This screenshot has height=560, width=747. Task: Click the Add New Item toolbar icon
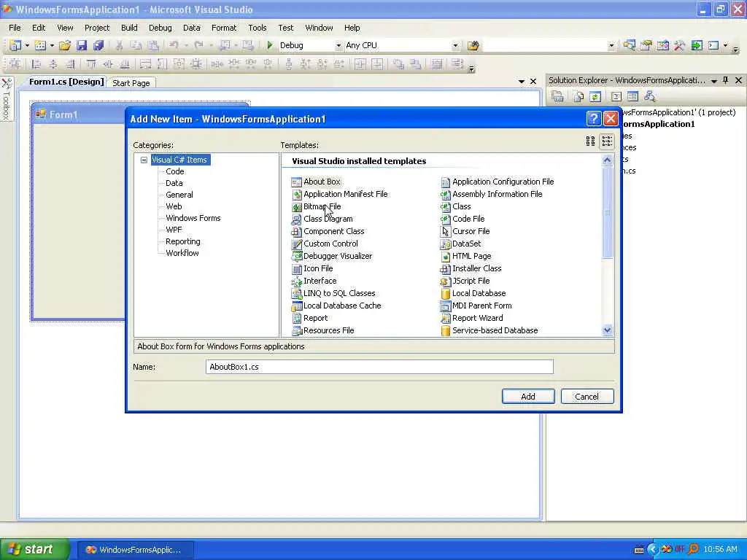click(41, 45)
